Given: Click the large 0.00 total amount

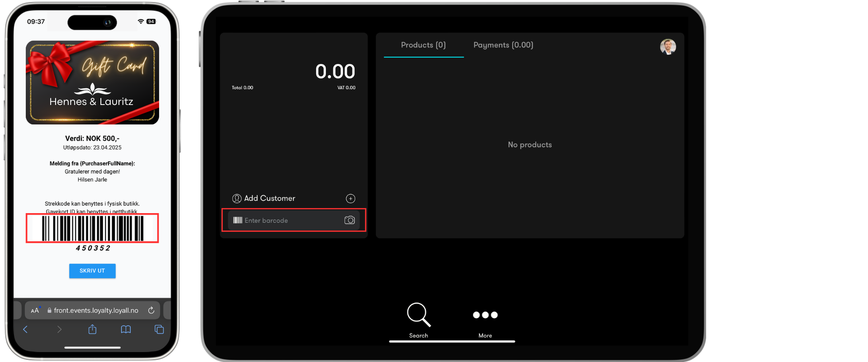Looking at the screenshot, I should pyautogui.click(x=335, y=71).
